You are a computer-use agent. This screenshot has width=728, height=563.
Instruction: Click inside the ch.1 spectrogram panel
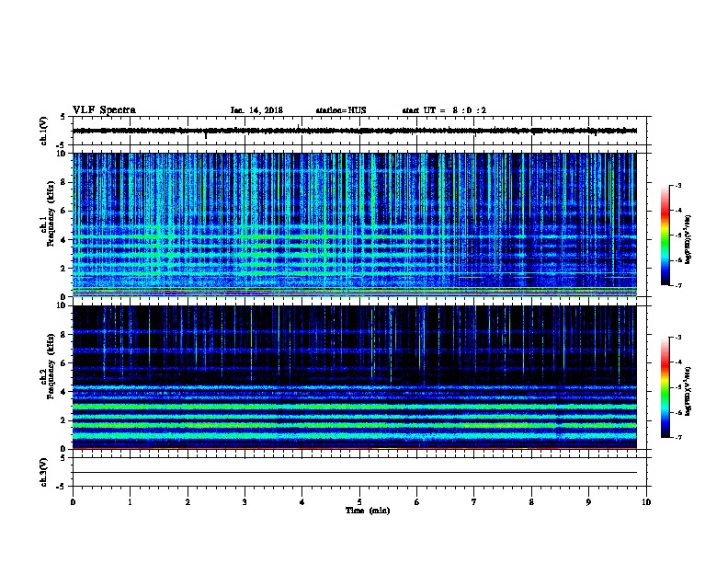click(x=355, y=224)
